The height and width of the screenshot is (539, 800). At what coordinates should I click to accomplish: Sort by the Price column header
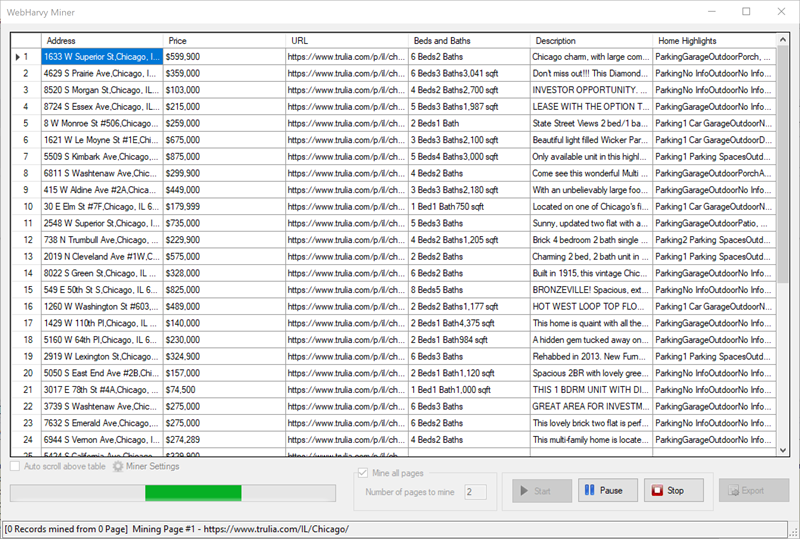coord(224,41)
